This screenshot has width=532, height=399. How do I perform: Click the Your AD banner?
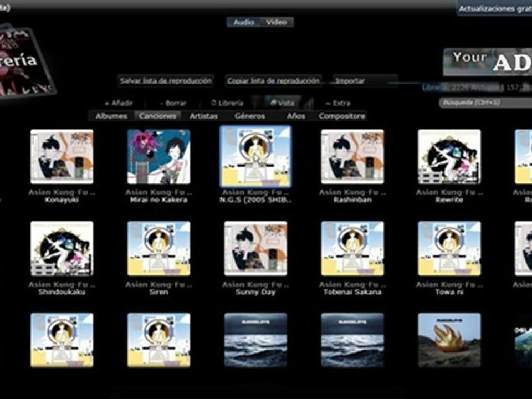pyautogui.click(x=488, y=62)
